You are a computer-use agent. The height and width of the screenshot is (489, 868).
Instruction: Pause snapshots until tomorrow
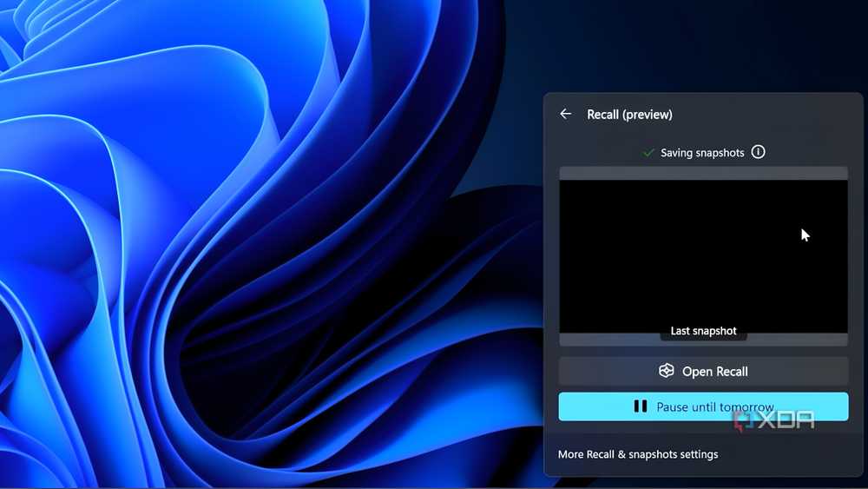[703, 406]
